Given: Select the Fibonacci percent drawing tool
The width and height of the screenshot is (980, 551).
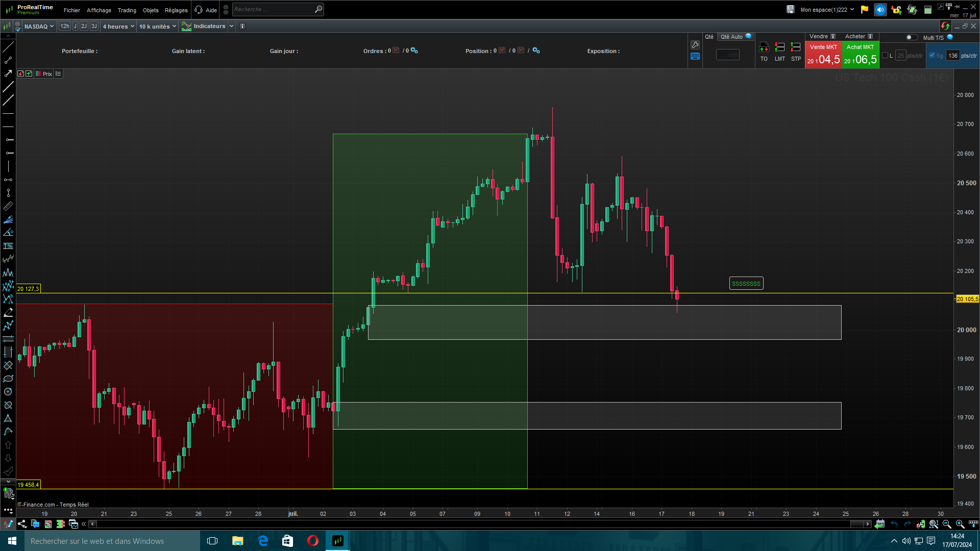Looking at the screenshot, I should 8,246.
